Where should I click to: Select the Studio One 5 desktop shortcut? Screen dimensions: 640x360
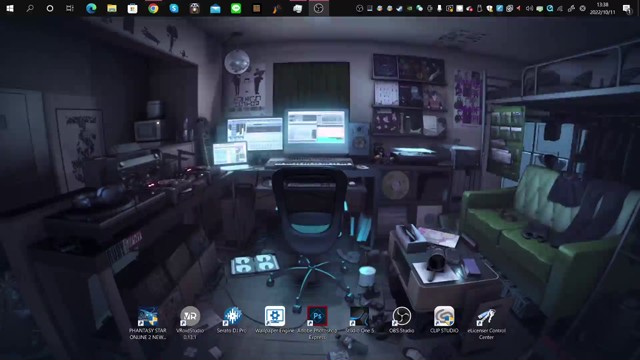pos(360,320)
